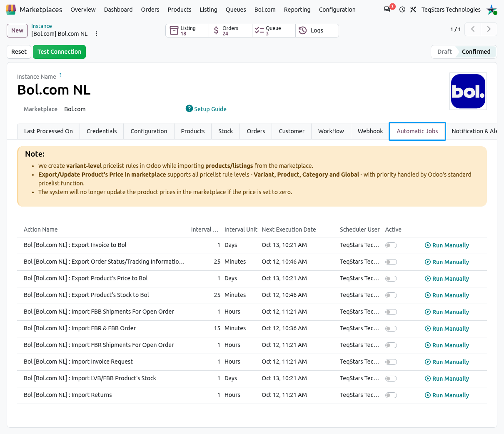Image resolution: width=504 pixels, height=434 pixels.
Task: Open the Bol.com menu in top navigation
Action: tap(265, 10)
